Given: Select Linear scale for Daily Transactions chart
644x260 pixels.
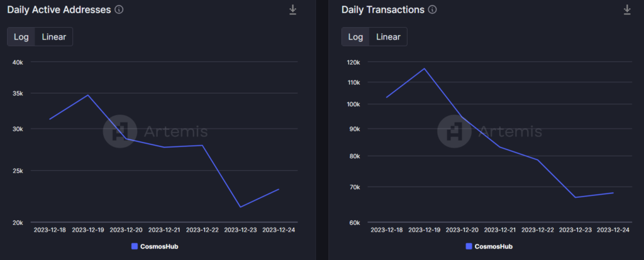Looking at the screenshot, I should pos(388,36).
